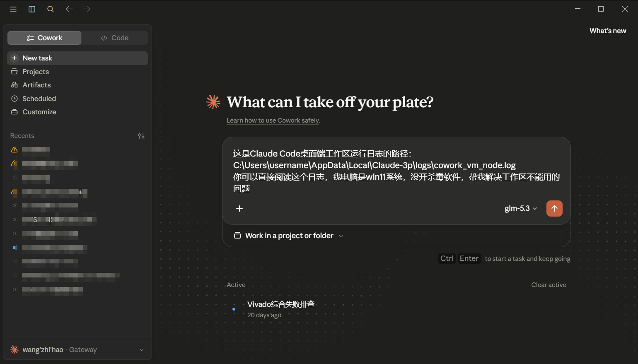Screen dimensions: 638x364
Task: Open the Artifacts section
Action: [77, 85]
